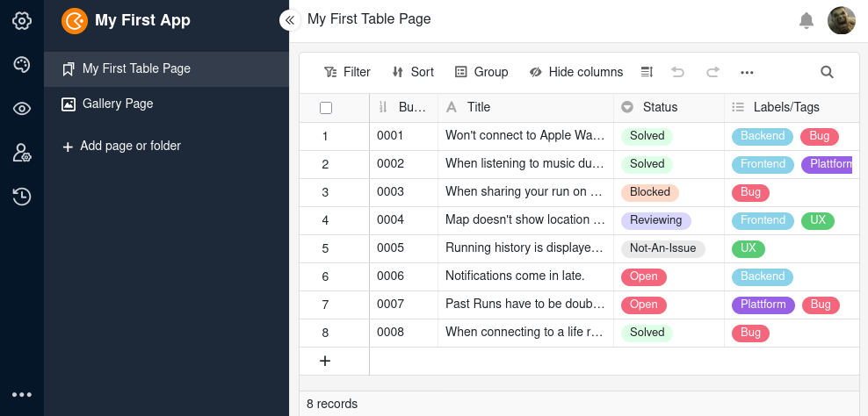
Task: Add a new record with plus button
Action: [325, 362]
